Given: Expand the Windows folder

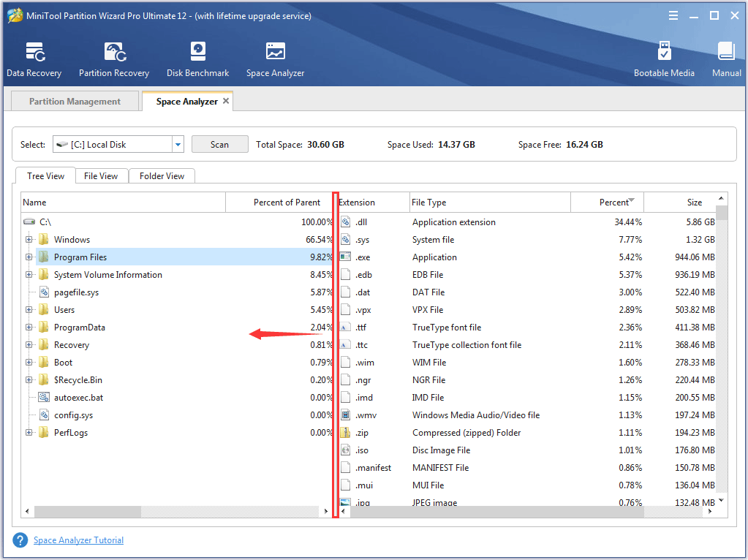Looking at the screenshot, I should [28, 239].
